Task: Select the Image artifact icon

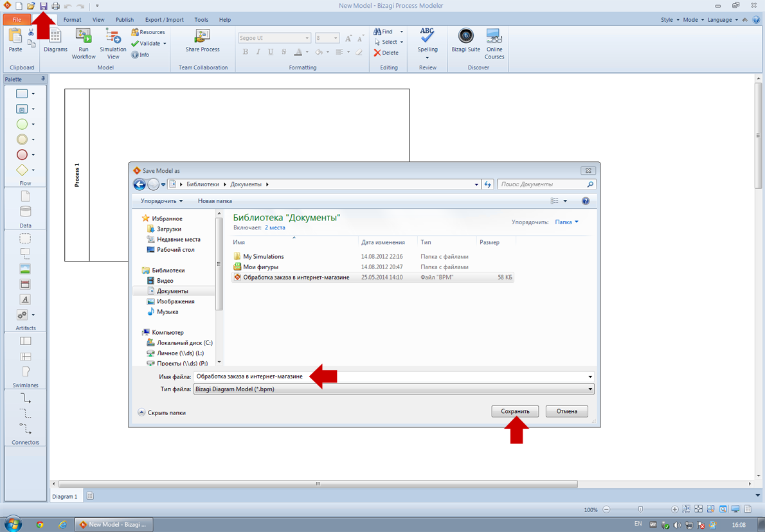Action: click(25, 269)
